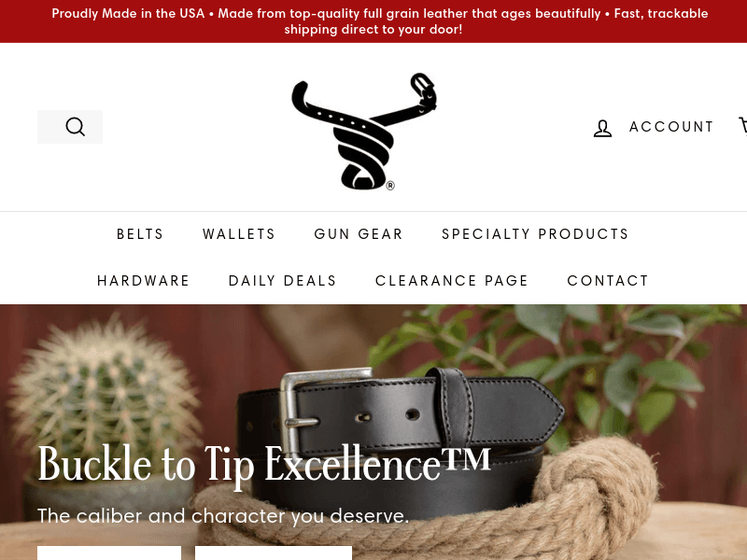747x560 pixels.
Task: Click the red Made in the USA announcement banner
Action: pyautogui.click(x=373, y=21)
